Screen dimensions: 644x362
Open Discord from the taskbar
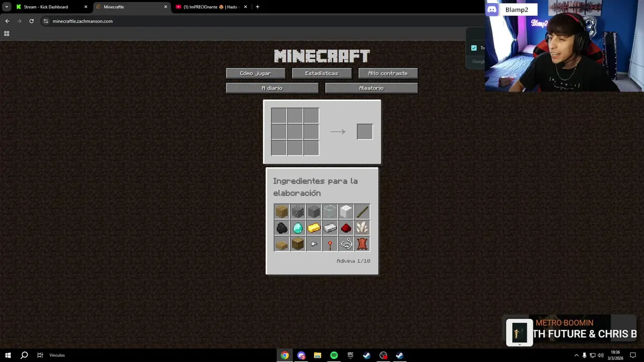click(x=301, y=355)
